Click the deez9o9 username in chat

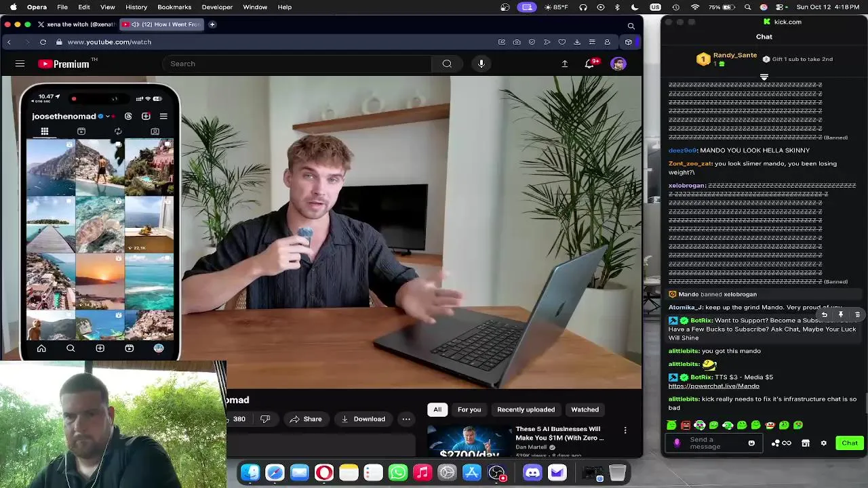(x=682, y=150)
